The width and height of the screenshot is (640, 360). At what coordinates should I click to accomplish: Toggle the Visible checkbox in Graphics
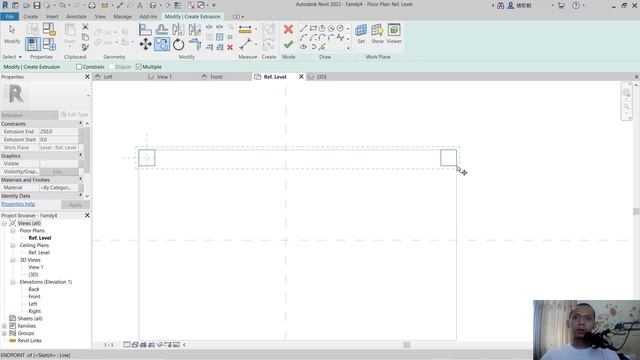pyautogui.click(x=43, y=164)
